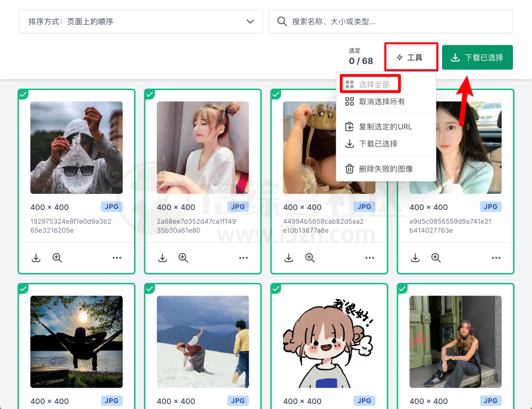
Task: Click JPG badge on card e9d5c0856559d9a741e21
Action: pos(491,206)
